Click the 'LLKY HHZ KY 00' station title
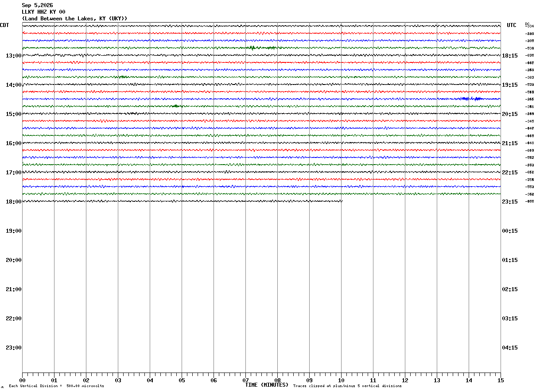 click(43, 12)
